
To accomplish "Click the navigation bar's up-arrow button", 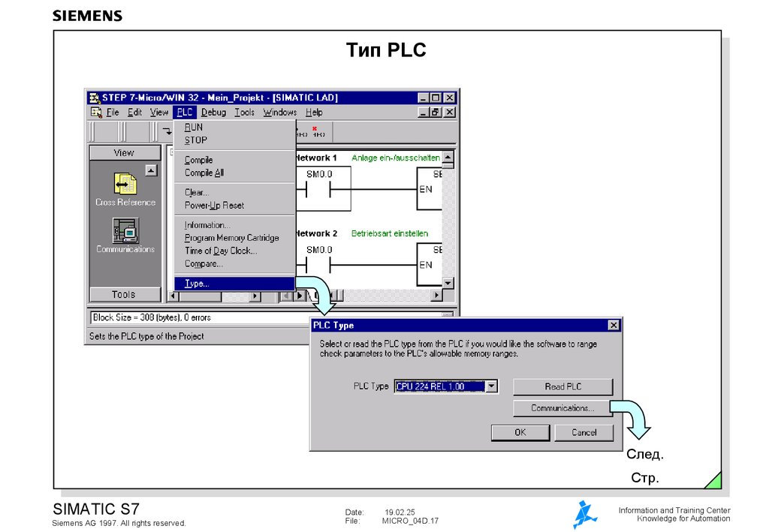I will (x=151, y=170).
